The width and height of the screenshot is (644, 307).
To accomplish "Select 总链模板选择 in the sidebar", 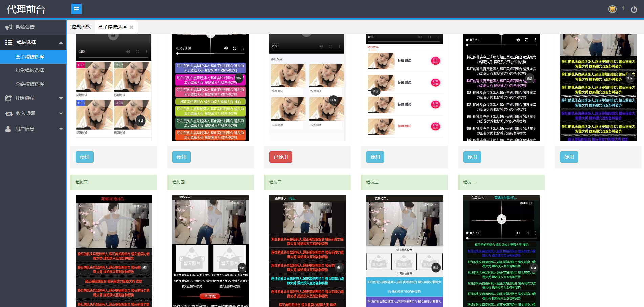I will (30, 84).
